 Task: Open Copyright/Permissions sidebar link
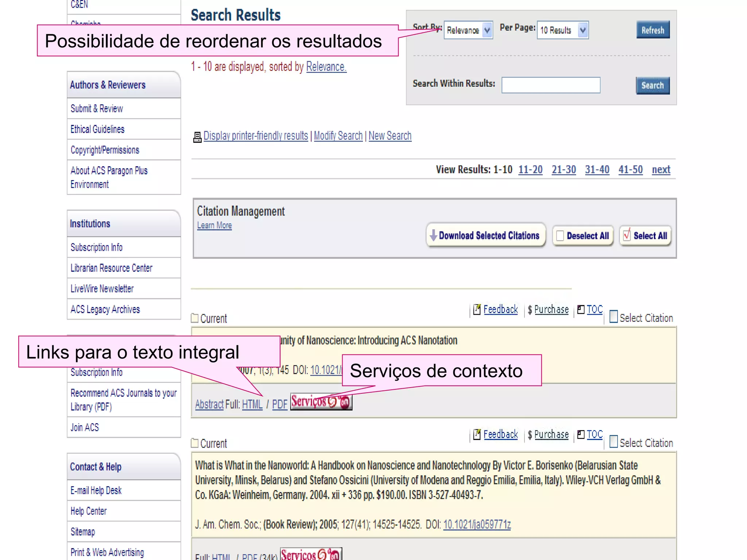point(105,150)
